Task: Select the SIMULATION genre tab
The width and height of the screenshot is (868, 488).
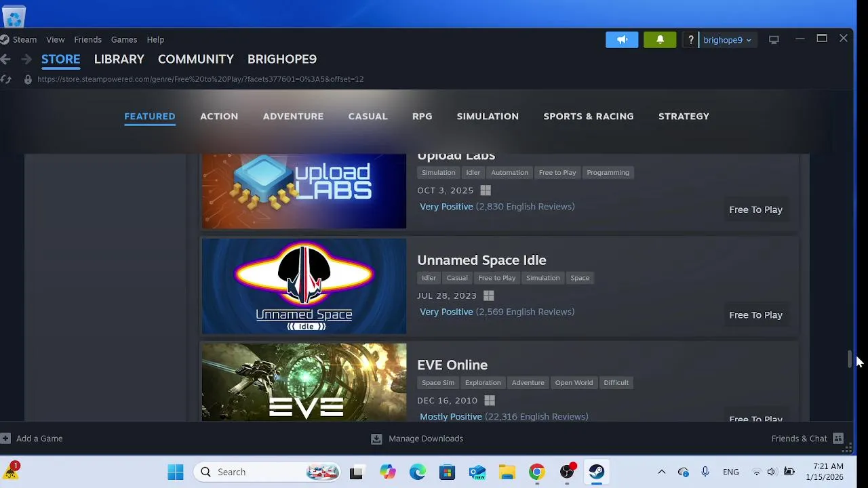Action: pos(488,116)
